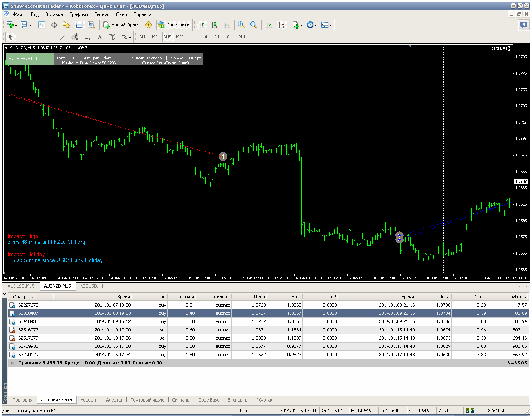Click the connection status bars in status bar
Viewport: 532px width, 416px height.
(470, 411)
